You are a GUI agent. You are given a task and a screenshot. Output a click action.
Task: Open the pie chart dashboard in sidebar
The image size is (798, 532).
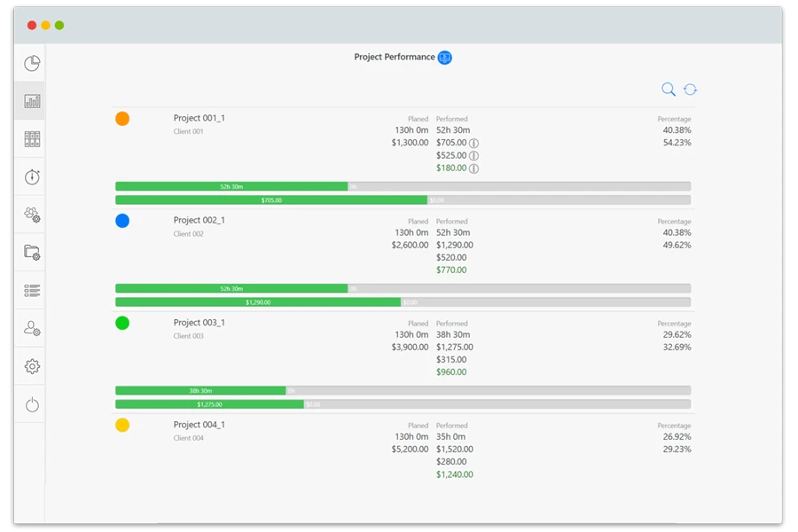[x=32, y=64]
